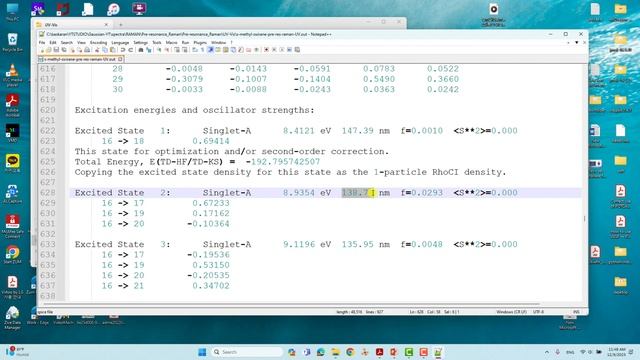Open Adobe Acrobat from the taskbar
640x360 pixels.
pos(380,352)
